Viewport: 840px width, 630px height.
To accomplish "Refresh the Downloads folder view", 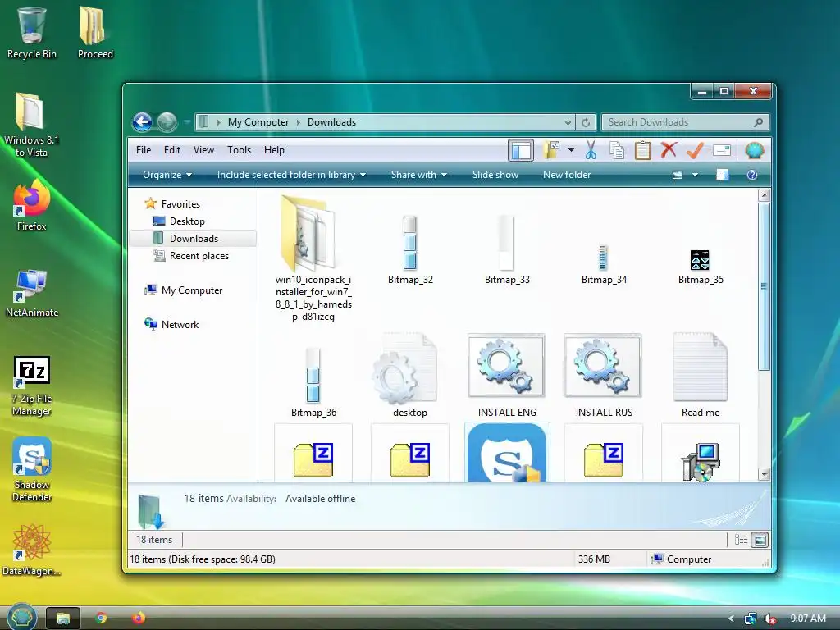I will (586, 123).
